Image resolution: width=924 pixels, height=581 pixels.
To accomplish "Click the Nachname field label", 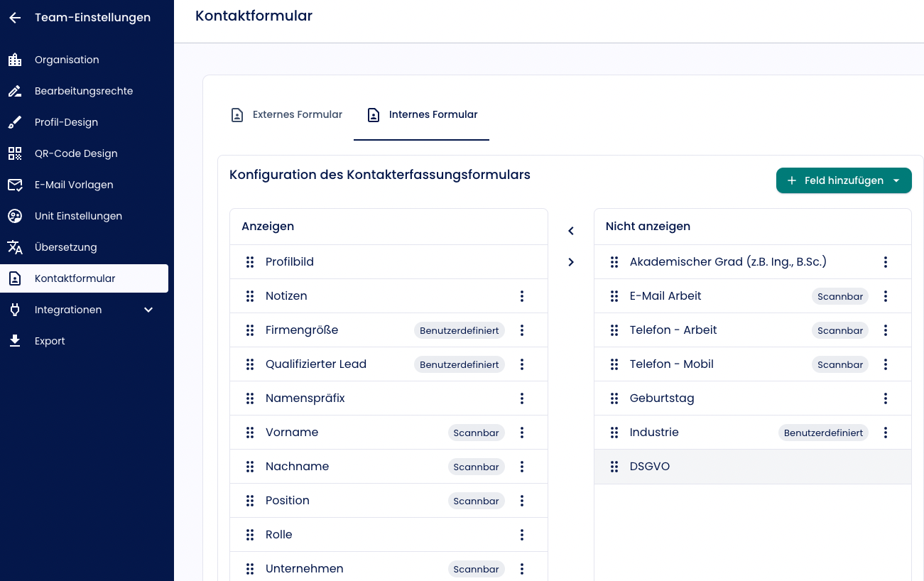I will click(x=298, y=467).
